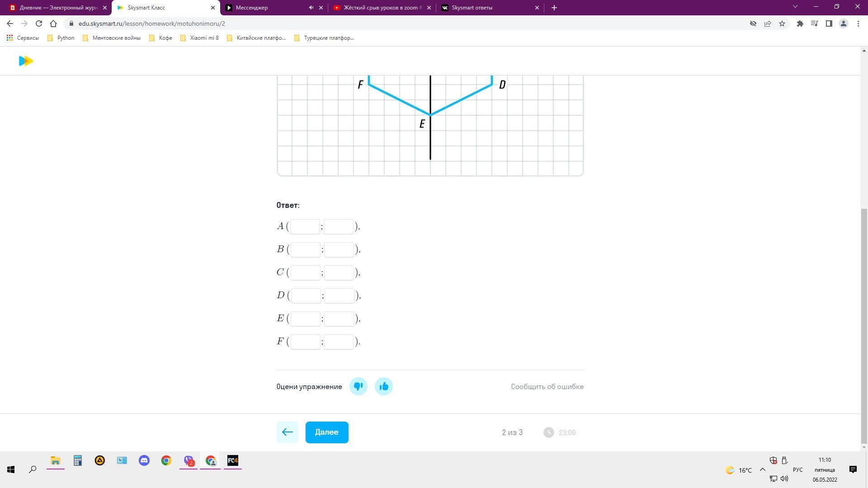Click the back arrow button next to Далее

pyautogui.click(x=287, y=432)
